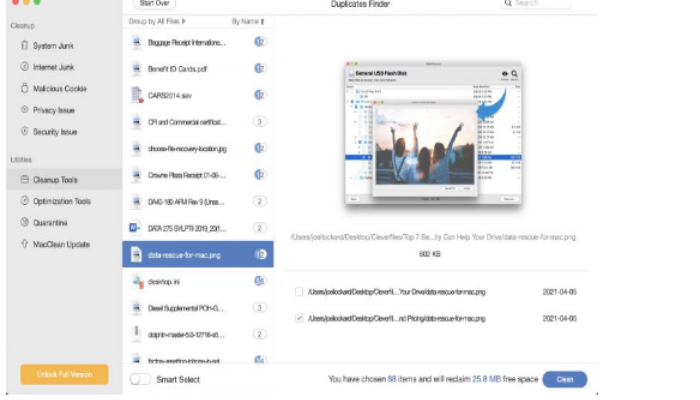Click data-rescue-for-mac.png file icon
This screenshot has width=700, height=400.
[x=136, y=254]
